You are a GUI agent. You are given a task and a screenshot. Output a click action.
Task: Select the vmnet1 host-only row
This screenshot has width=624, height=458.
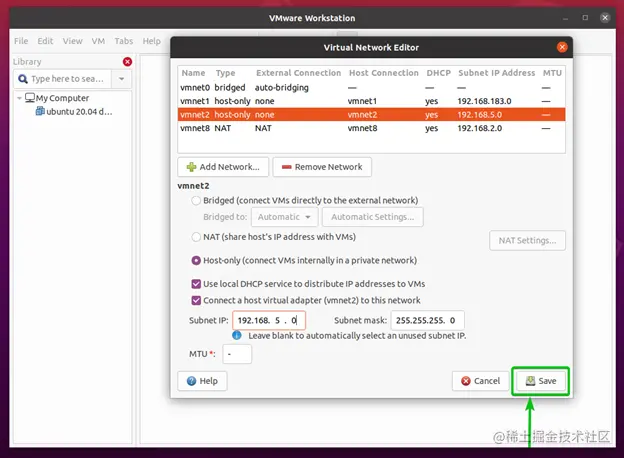pos(371,101)
